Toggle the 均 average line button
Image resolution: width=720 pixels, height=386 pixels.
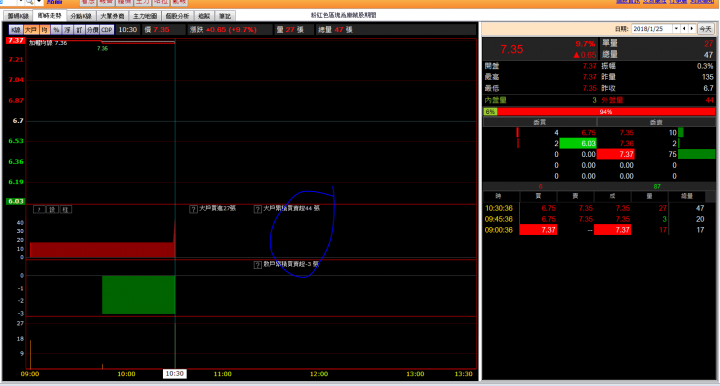click(x=44, y=30)
